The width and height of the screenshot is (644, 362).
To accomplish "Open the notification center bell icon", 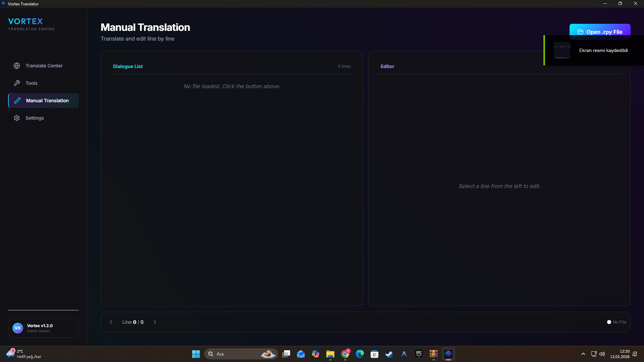I will pos(635,354).
